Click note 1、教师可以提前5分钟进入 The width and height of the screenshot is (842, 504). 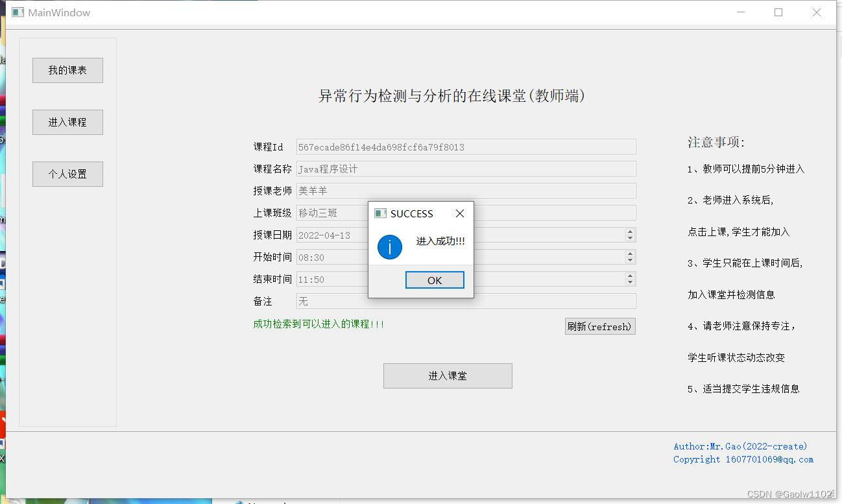point(746,169)
